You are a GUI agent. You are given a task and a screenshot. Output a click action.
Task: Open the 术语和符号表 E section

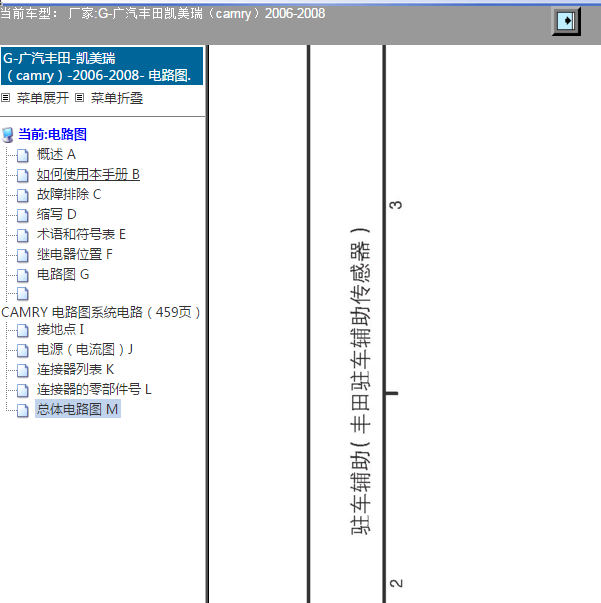(81, 234)
